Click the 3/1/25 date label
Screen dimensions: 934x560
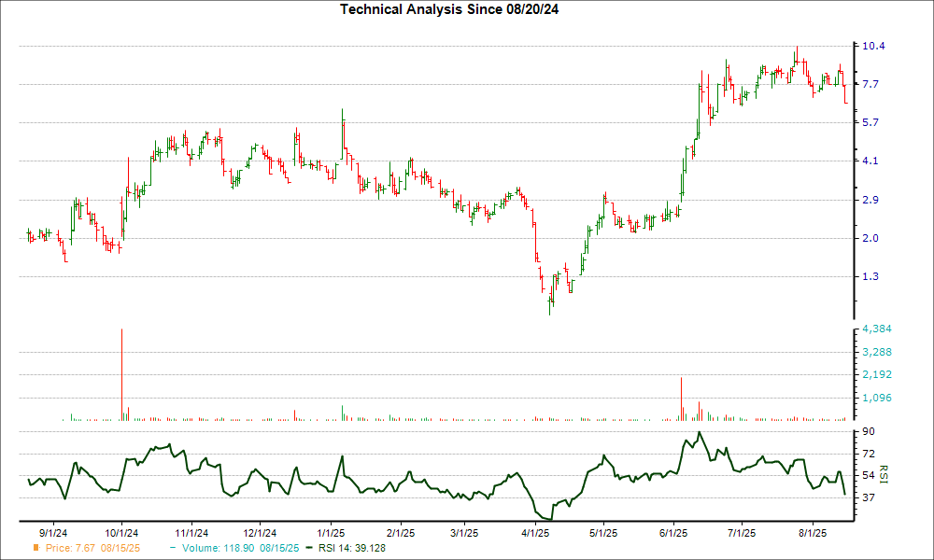[464, 533]
